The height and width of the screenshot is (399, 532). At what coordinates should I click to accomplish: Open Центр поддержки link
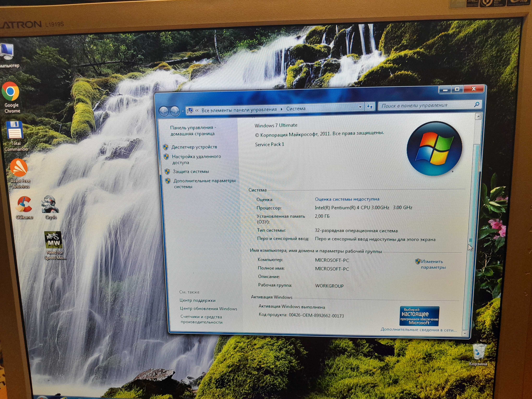tap(197, 300)
